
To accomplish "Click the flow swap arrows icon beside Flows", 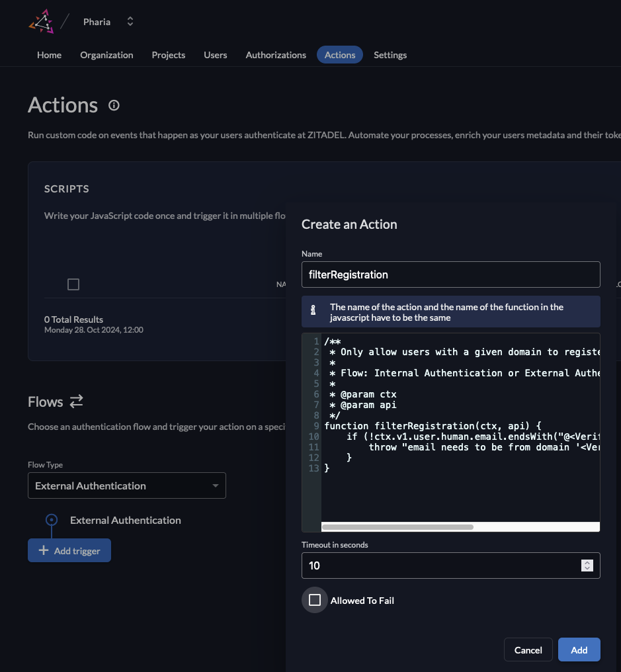I will pyautogui.click(x=75, y=401).
